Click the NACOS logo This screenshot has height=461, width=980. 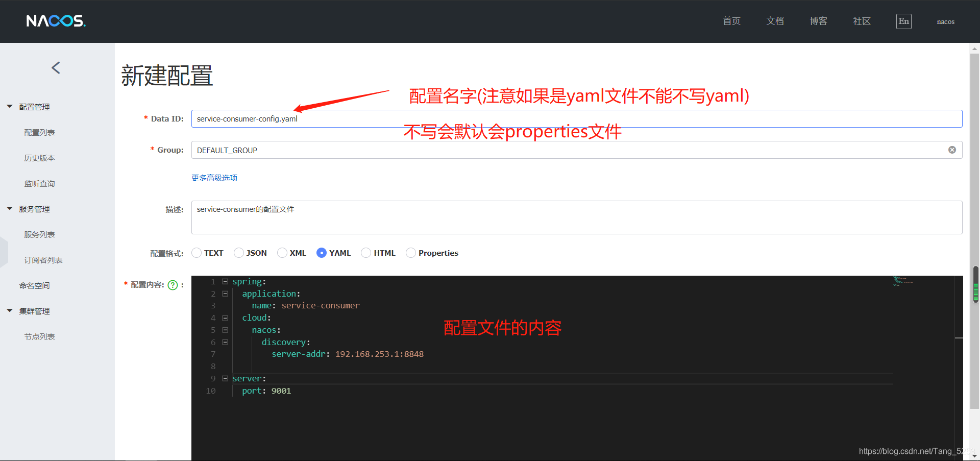click(56, 21)
